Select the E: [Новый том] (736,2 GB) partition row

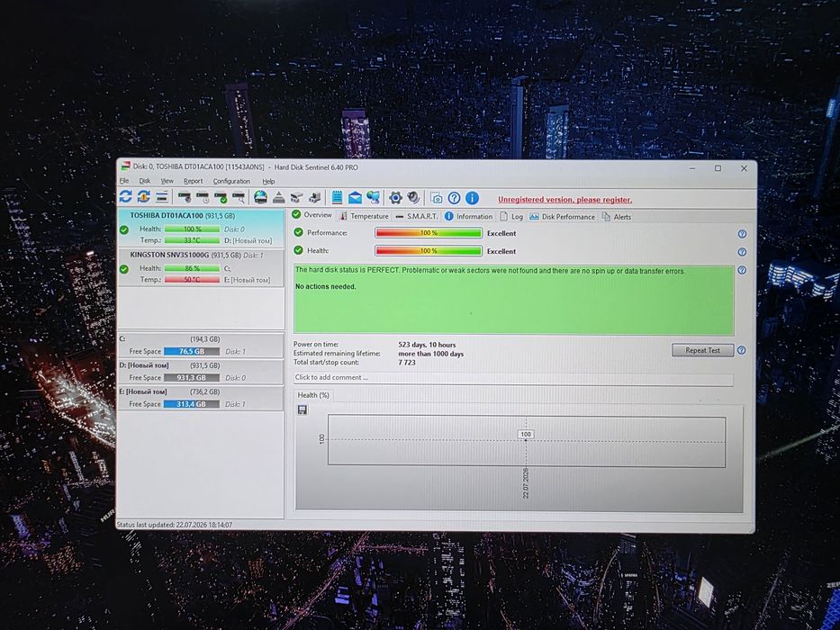click(201, 398)
